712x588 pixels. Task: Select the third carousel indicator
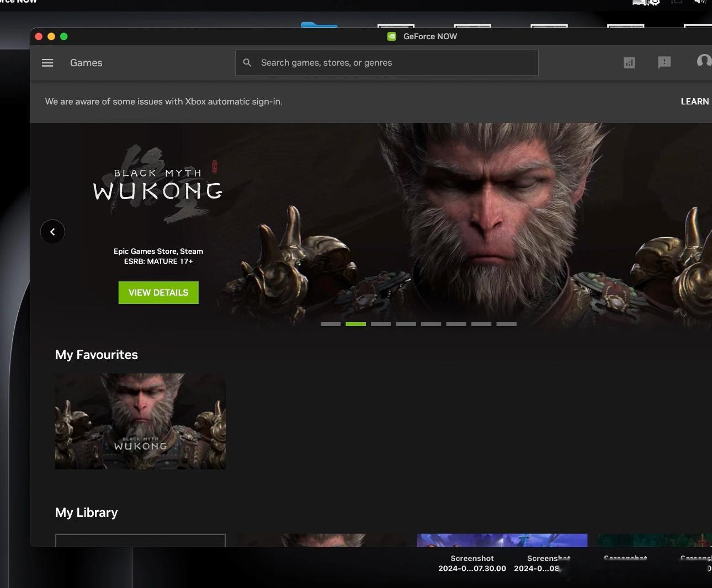[x=381, y=324]
